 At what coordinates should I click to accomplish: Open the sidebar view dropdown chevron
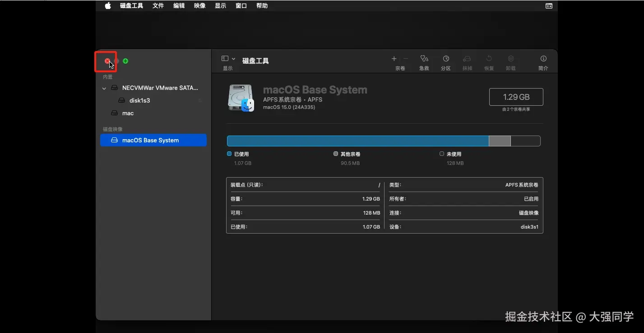[x=233, y=59]
